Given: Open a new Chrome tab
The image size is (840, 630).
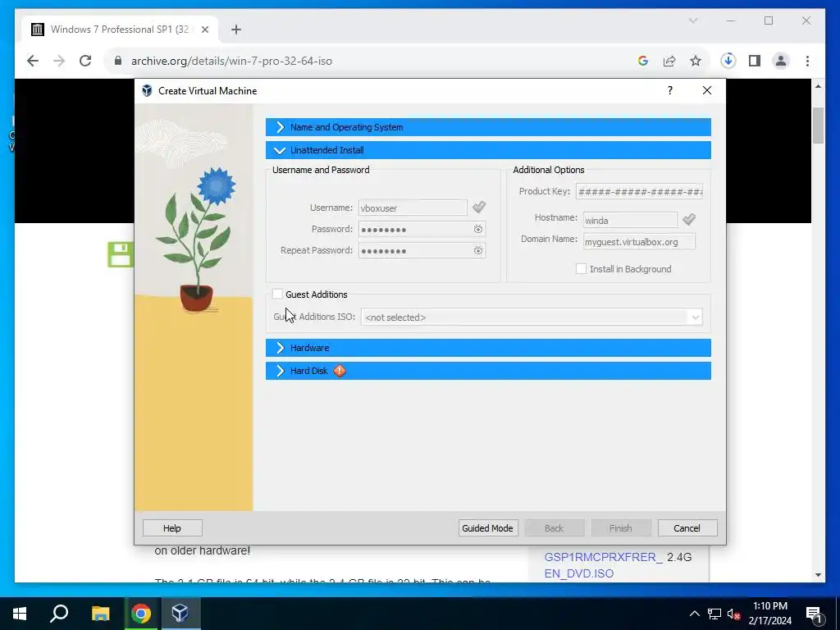Looking at the screenshot, I should coord(236,30).
